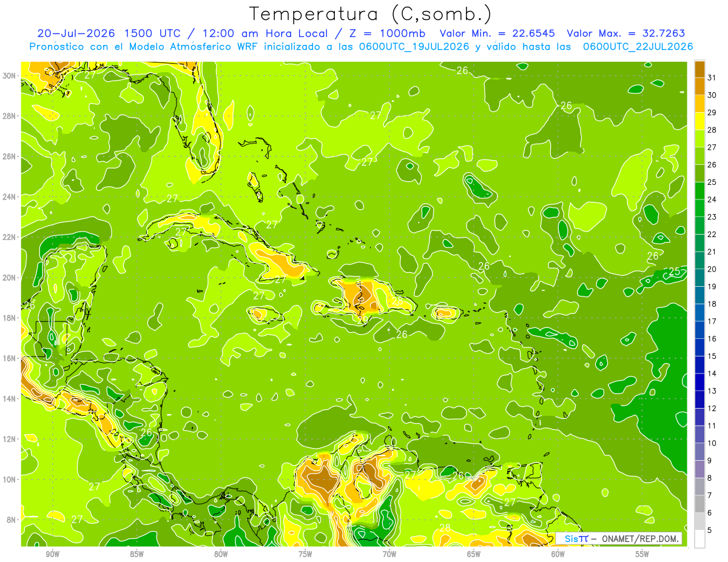Click the '16N' latitude axis label
Image resolution: width=728 pixels, height=562 pixels.
click(x=10, y=358)
